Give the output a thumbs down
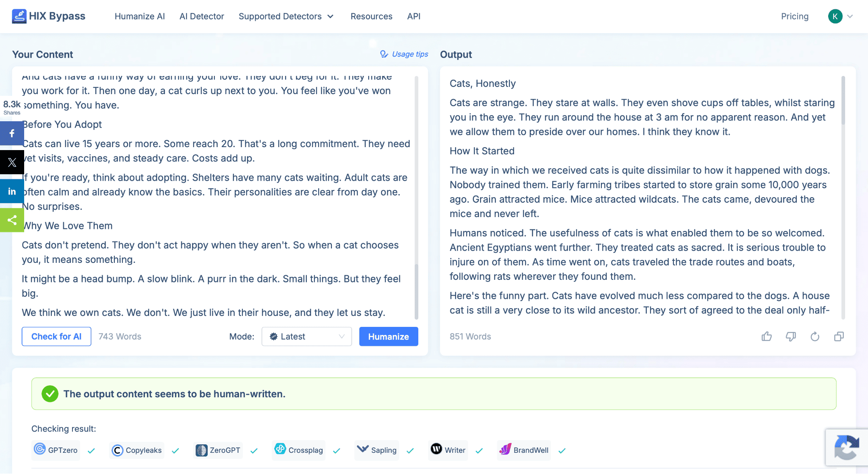The height and width of the screenshot is (474, 868). point(790,336)
